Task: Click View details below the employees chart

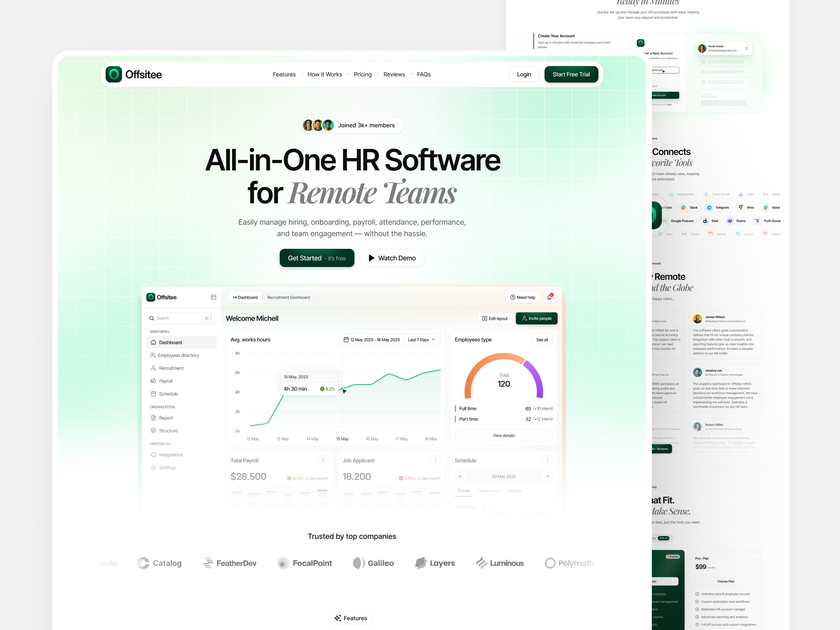Action: click(x=504, y=435)
